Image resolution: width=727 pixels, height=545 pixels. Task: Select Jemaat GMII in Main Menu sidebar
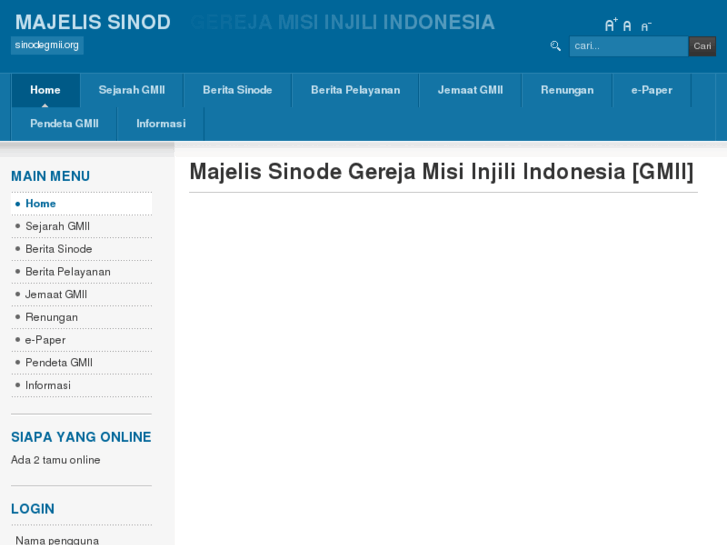(x=82, y=295)
